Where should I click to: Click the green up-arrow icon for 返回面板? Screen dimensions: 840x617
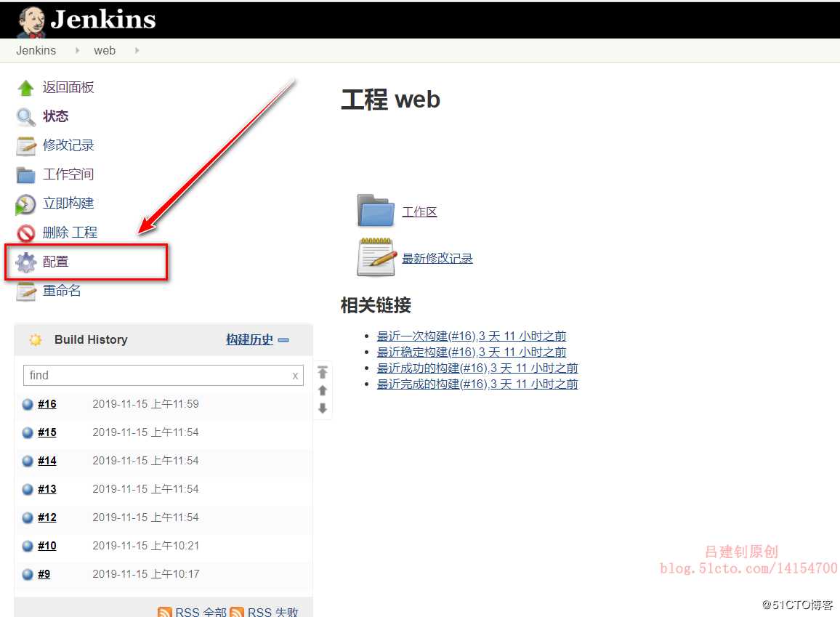[x=25, y=88]
